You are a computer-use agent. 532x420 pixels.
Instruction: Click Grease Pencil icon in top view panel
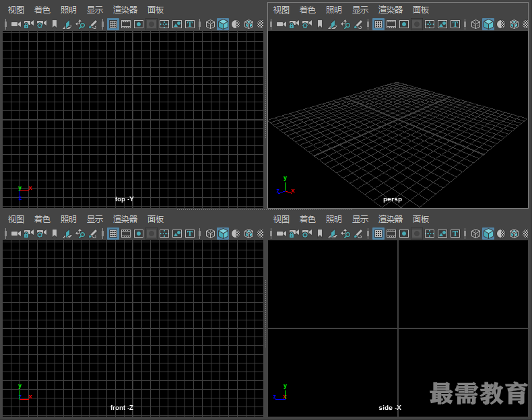point(93,24)
